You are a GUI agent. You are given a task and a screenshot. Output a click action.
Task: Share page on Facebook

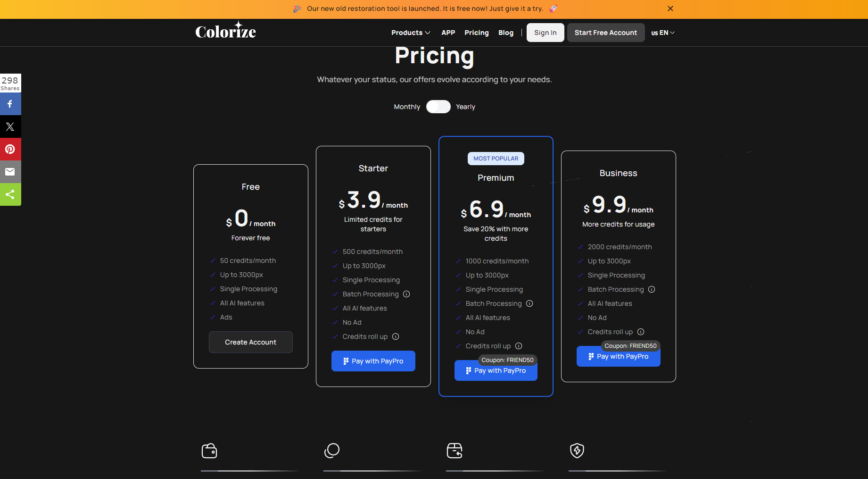(10, 104)
